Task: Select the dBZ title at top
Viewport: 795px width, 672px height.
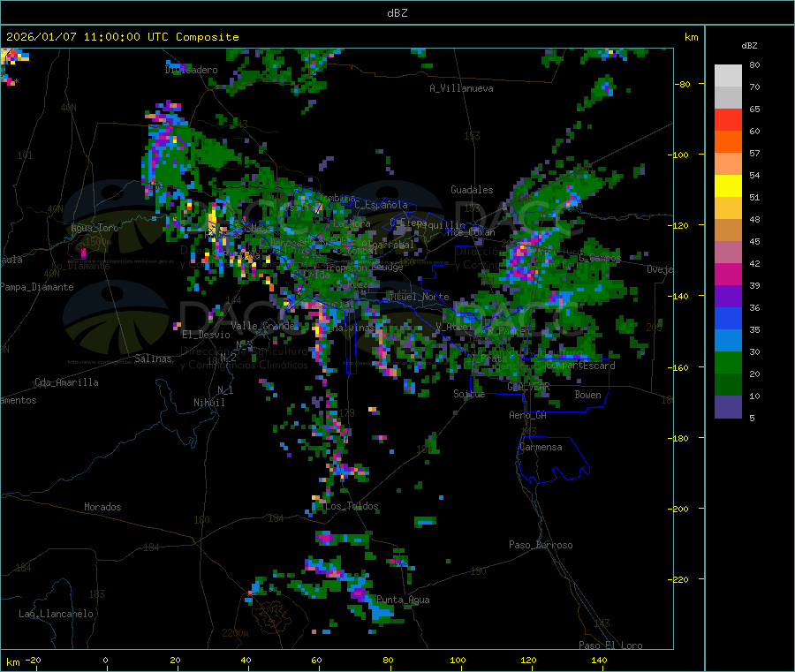Action: 397,13
